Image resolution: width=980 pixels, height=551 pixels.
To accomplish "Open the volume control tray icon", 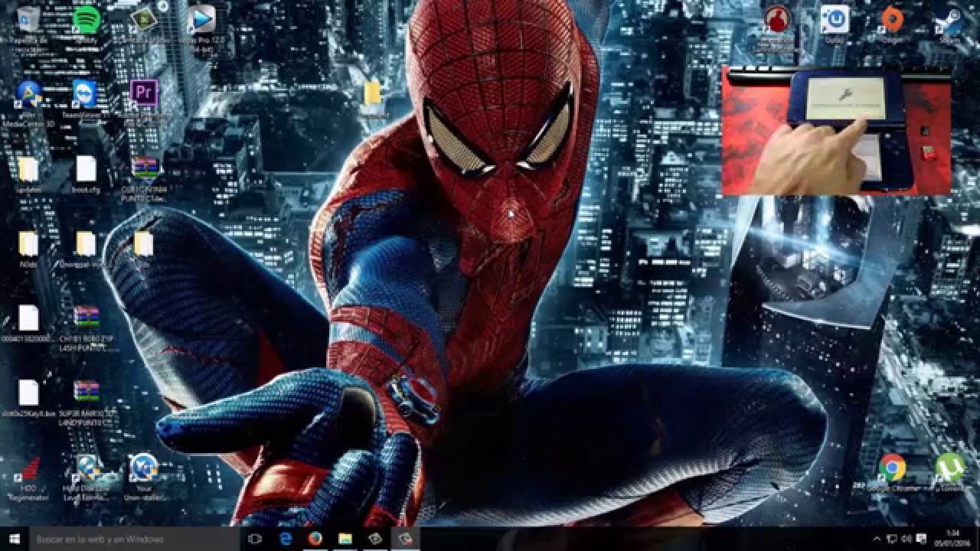I will 907,539.
